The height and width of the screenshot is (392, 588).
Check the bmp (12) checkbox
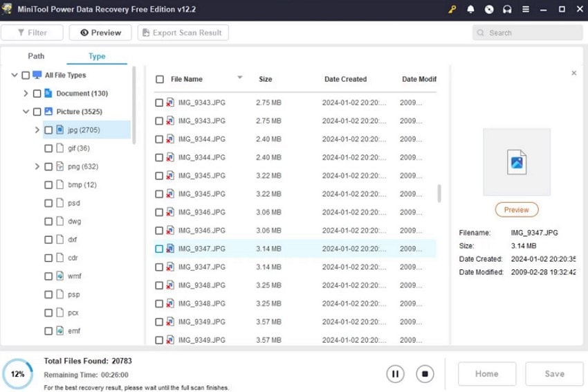click(x=48, y=185)
